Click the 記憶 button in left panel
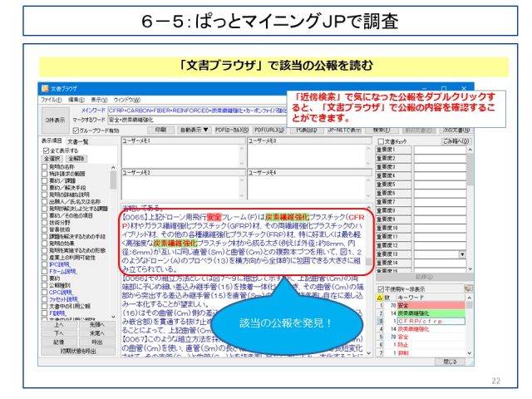The height and width of the screenshot is (399, 532). 59,342
